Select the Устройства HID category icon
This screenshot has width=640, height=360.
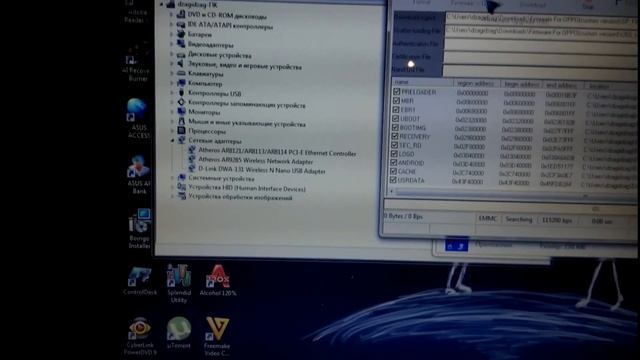click(x=182, y=187)
